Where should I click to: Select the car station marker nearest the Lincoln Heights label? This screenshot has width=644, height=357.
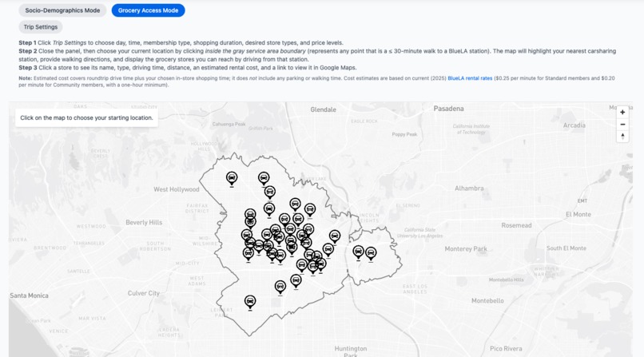pyautogui.click(x=335, y=236)
